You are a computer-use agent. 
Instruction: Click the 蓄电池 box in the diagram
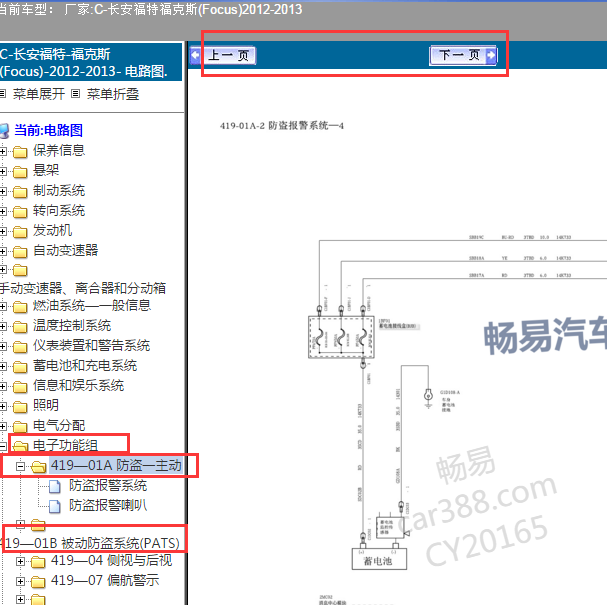click(379, 559)
